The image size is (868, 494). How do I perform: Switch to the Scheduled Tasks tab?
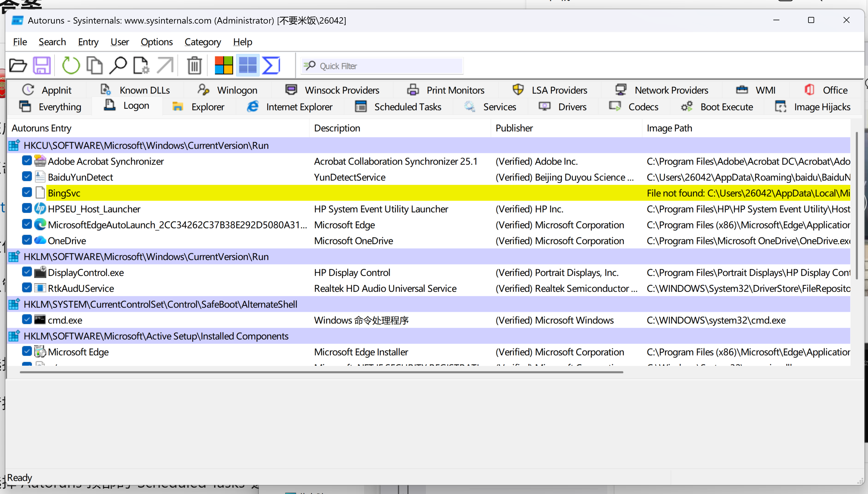pos(398,107)
